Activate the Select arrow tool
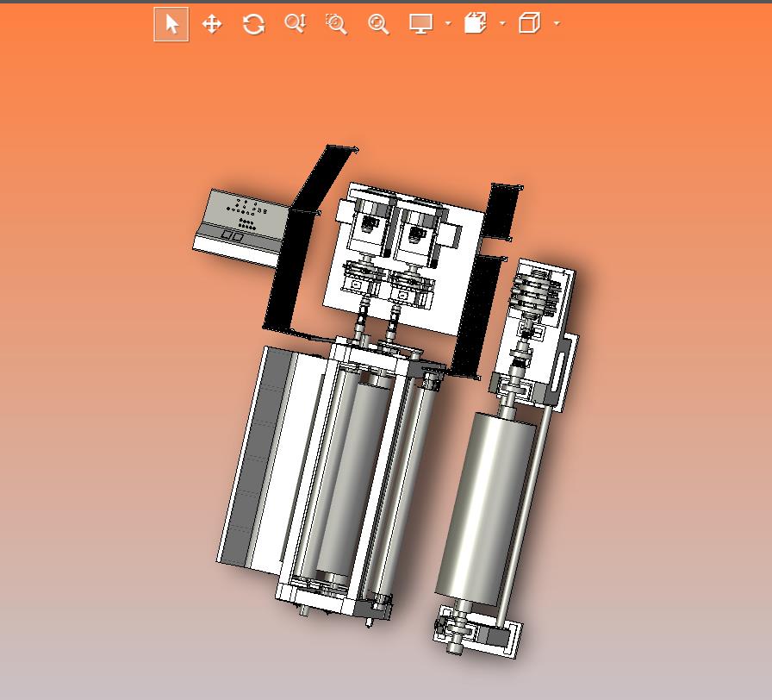 point(171,24)
